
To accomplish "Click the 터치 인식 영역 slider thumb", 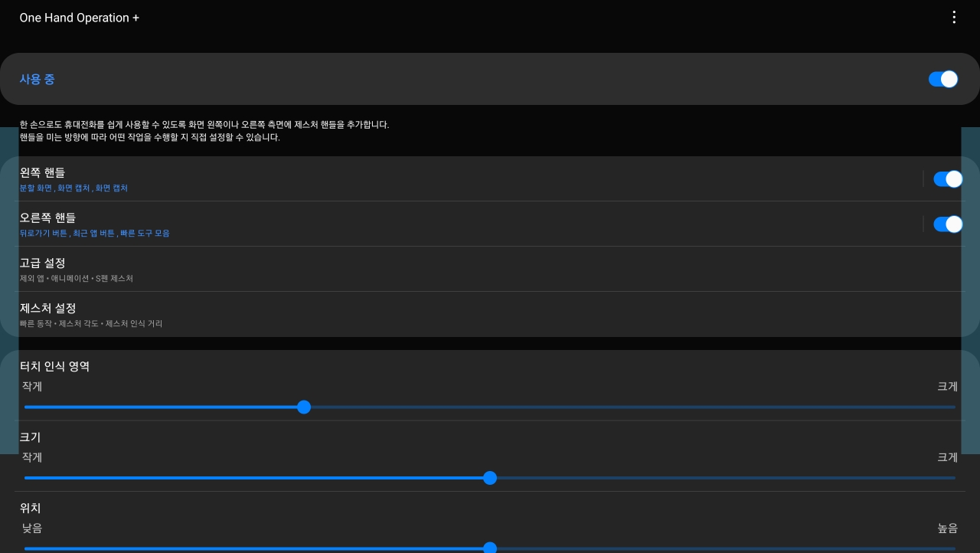I will point(304,407).
